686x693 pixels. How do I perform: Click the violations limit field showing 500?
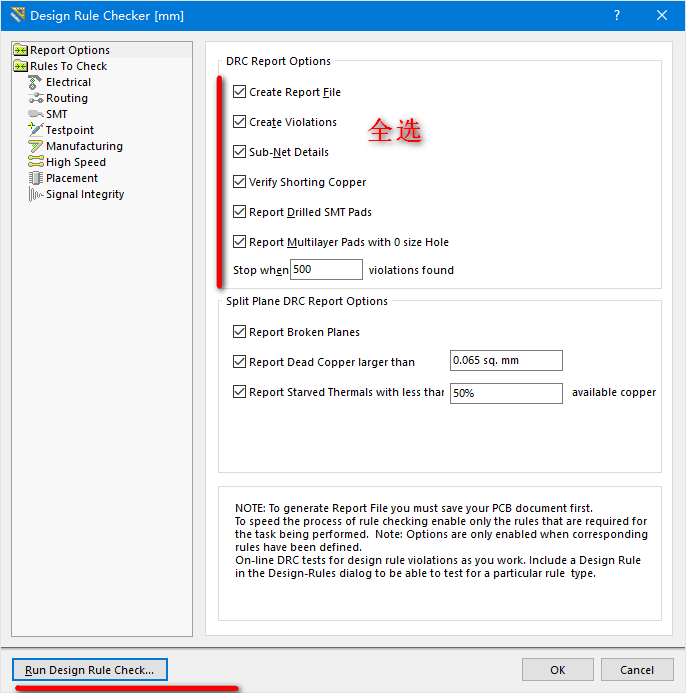click(326, 270)
